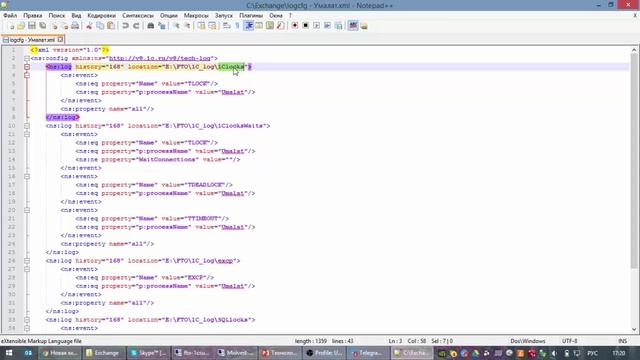Open the user-defined language panel icon
The image size is (640, 360).
tap(259, 26)
